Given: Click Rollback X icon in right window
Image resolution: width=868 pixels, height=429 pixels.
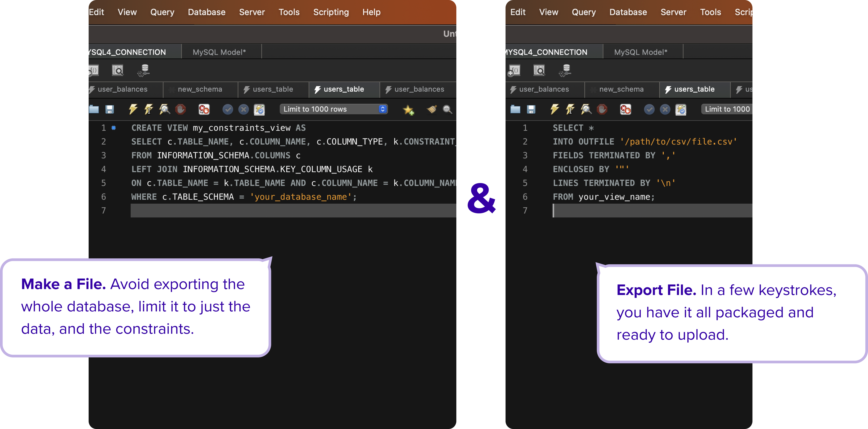Looking at the screenshot, I should click(665, 109).
